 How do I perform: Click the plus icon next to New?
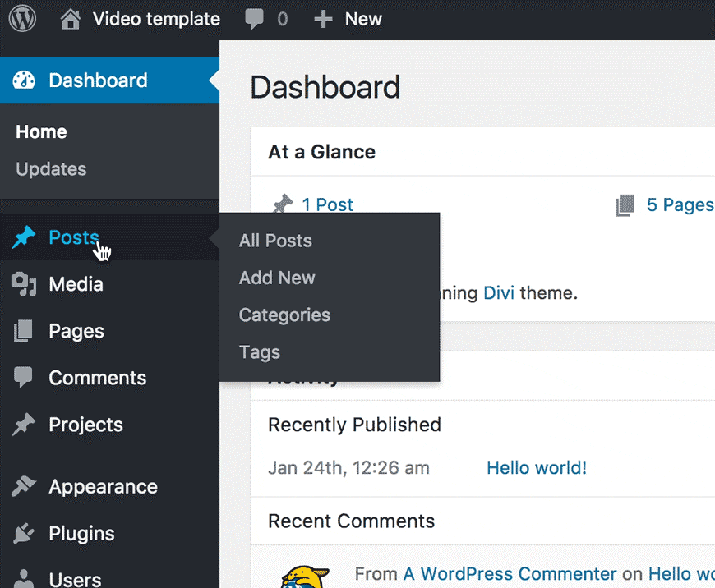(x=323, y=19)
